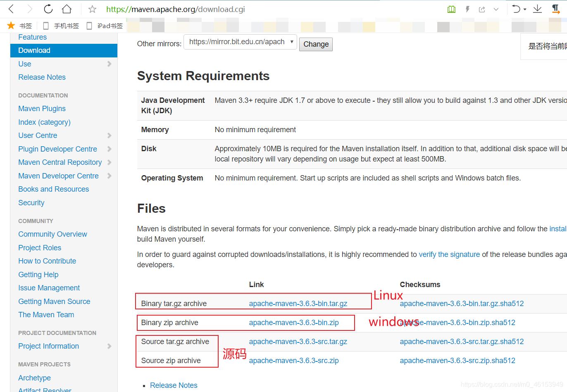Open iPad书签 bookmark folder
This screenshot has height=392, width=567.
pyautogui.click(x=105, y=26)
